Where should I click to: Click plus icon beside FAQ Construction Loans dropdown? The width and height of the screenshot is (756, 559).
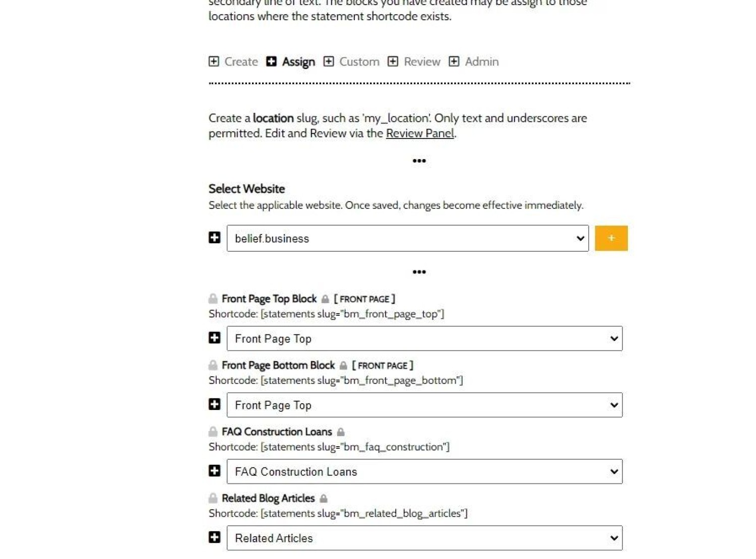[215, 471]
